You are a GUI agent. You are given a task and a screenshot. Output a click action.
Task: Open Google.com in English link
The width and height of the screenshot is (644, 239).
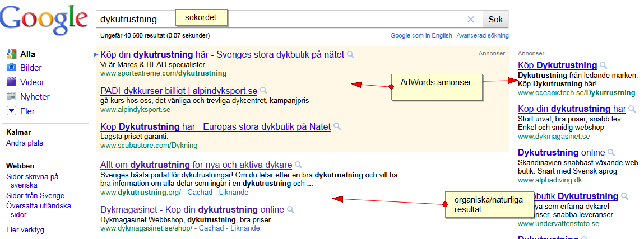[x=421, y=36]
